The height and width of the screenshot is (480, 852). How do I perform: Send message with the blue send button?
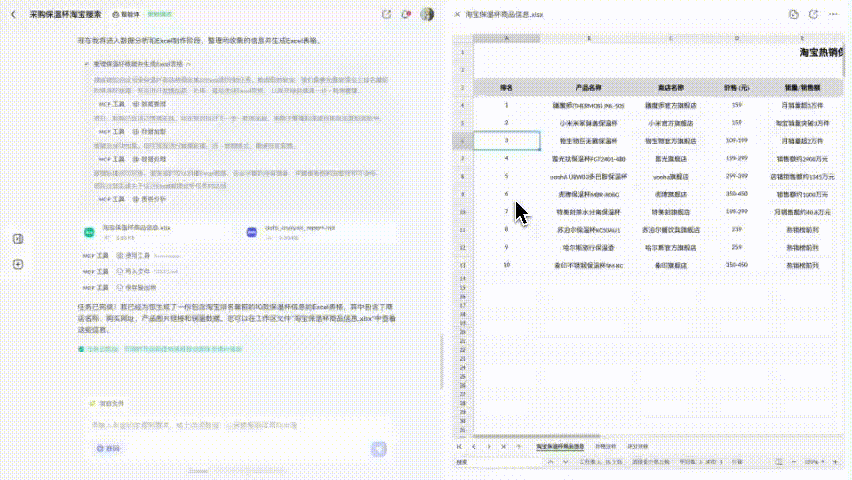point(379,448)
